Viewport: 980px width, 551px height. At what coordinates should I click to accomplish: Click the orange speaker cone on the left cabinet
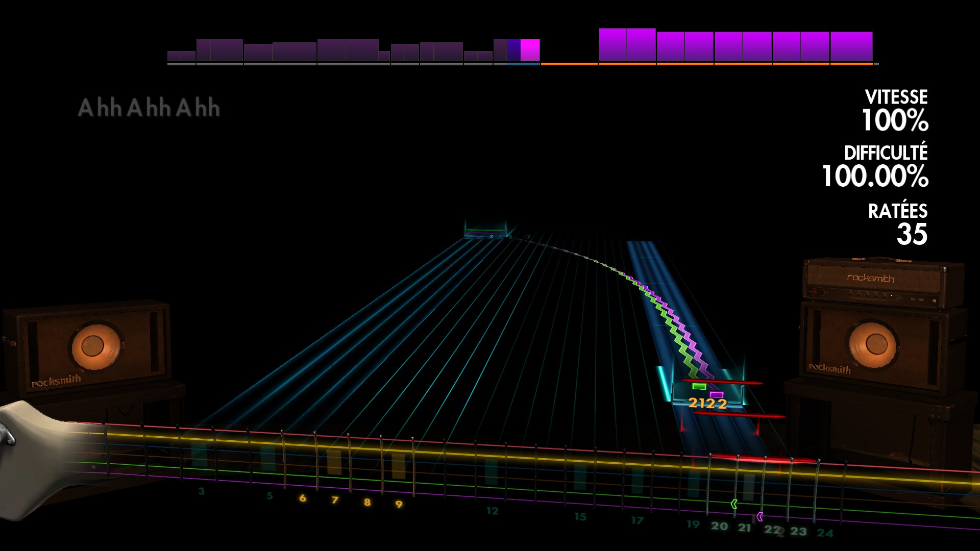coord(94,346)
